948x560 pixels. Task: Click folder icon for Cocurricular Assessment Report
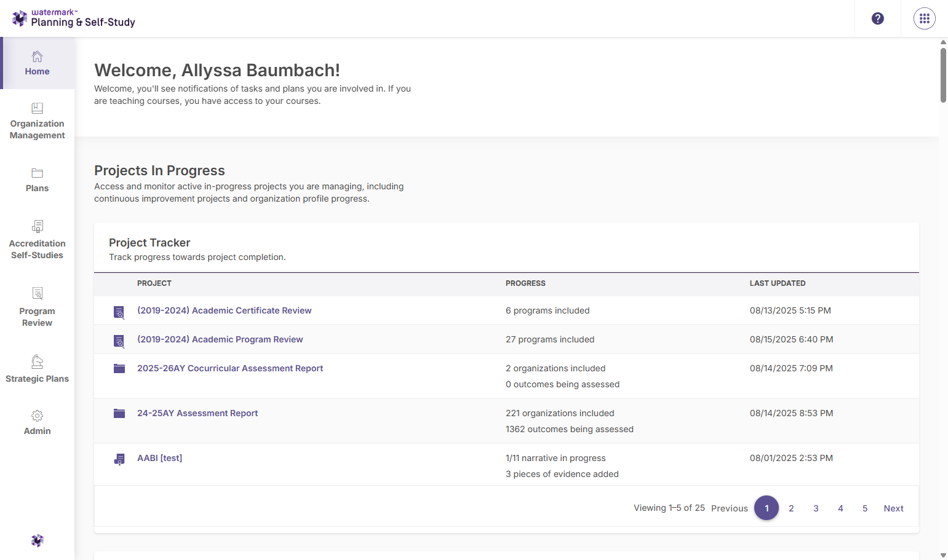(119, 369)
